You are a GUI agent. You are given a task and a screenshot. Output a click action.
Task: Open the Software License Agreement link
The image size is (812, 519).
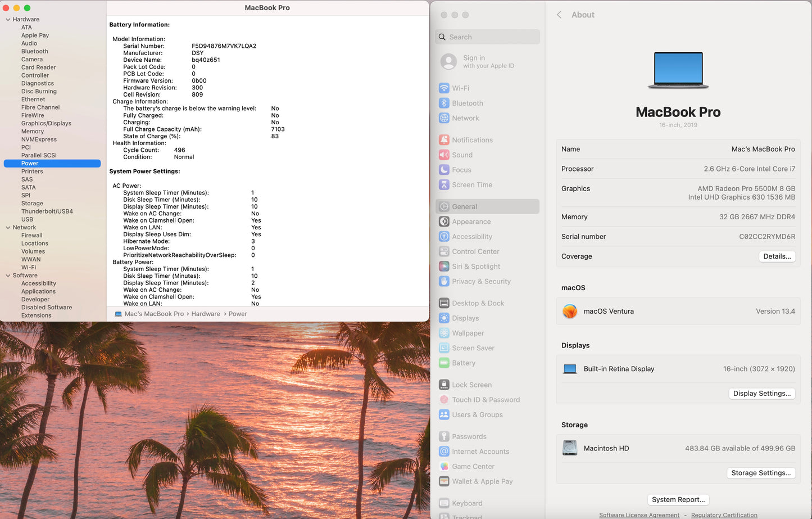point(639,515)
